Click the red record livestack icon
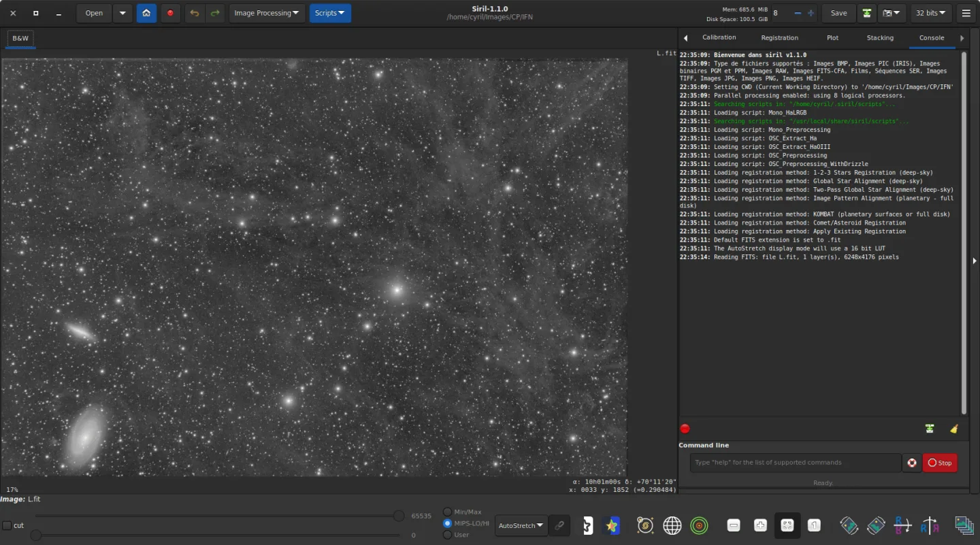980x545 pixels. pos(170,13)
